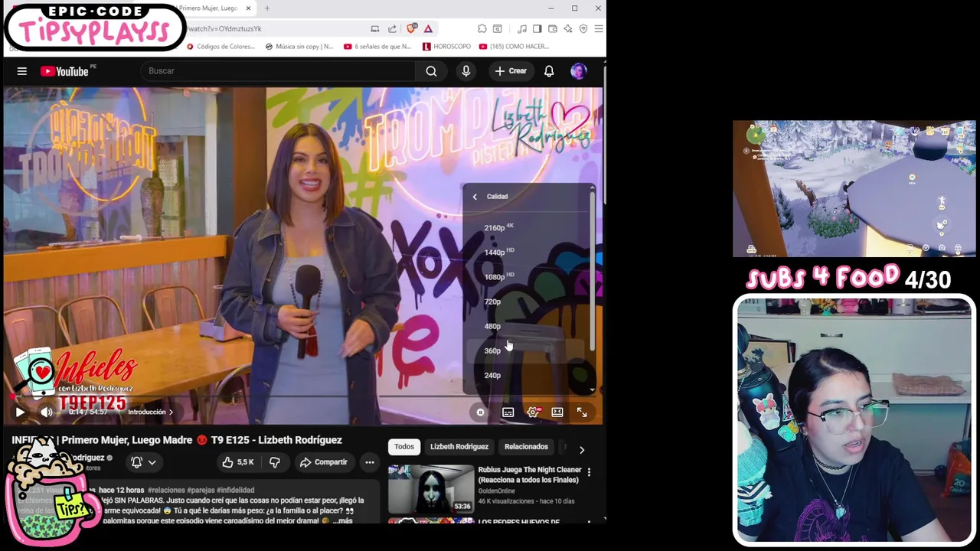This screenshot has height=551, width=980.
Task: Dislike the video thumbs-down
Action: 274,462
